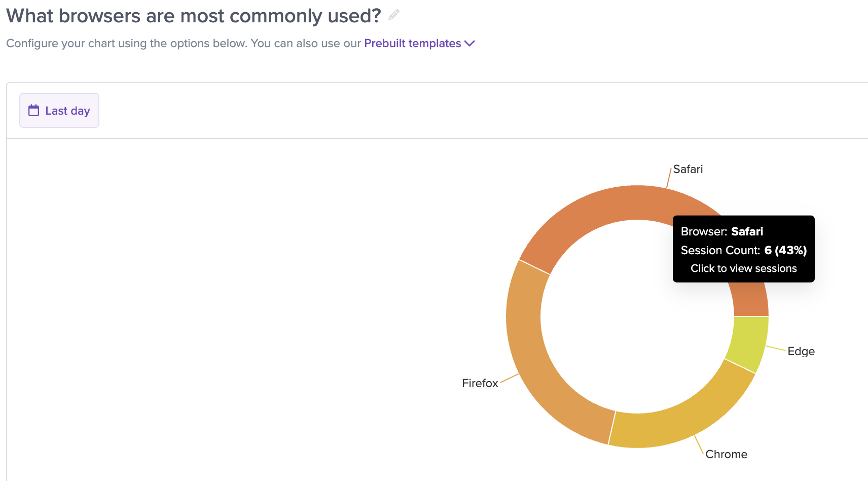This screenshot has height=481, width=868.
Task: Click the Chrome label below the chart
Action: pos(726,455)
